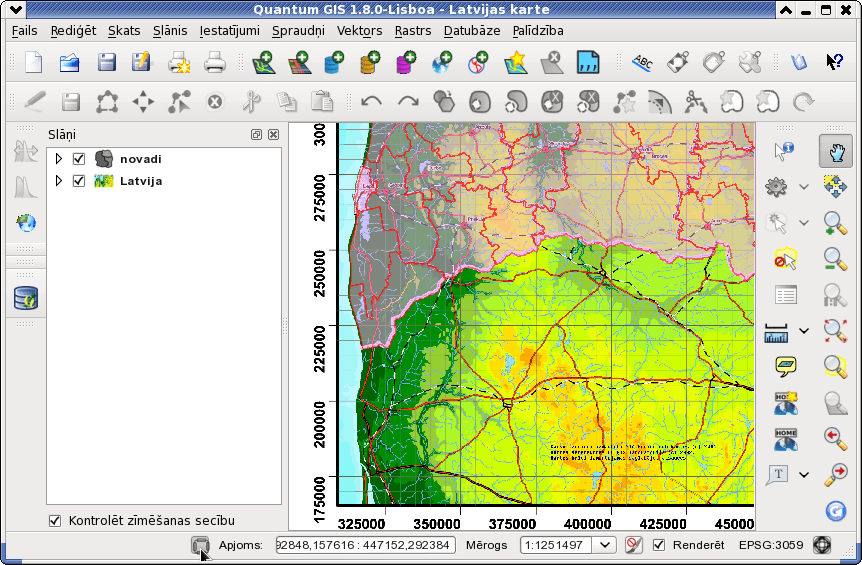
Task: Open the GPS tools icon
Action: coord(588,63)
